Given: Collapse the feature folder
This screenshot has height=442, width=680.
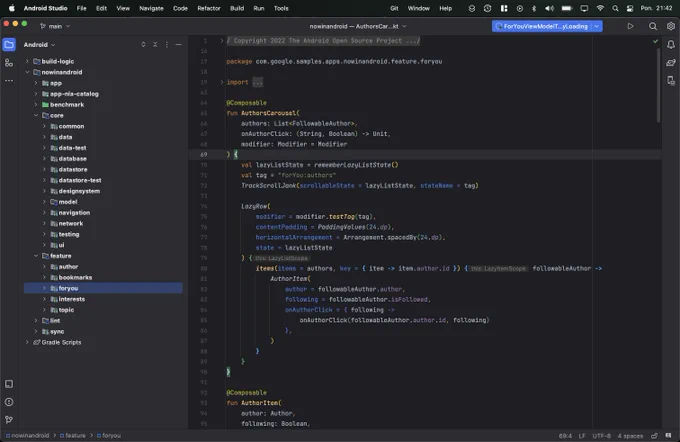Looking at the screenshot, I should [x=36, y=256].
